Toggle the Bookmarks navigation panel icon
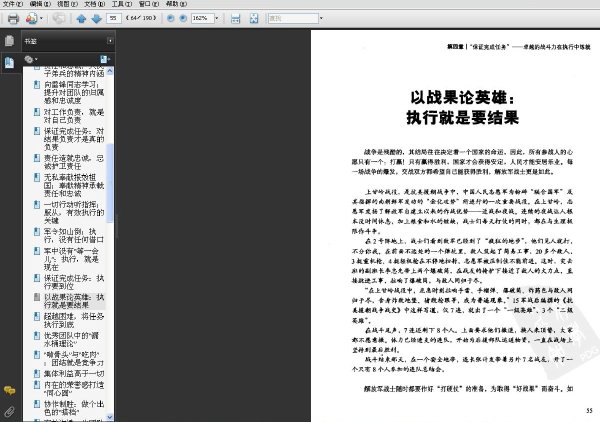The image size is (600, 422). (9, 62)
